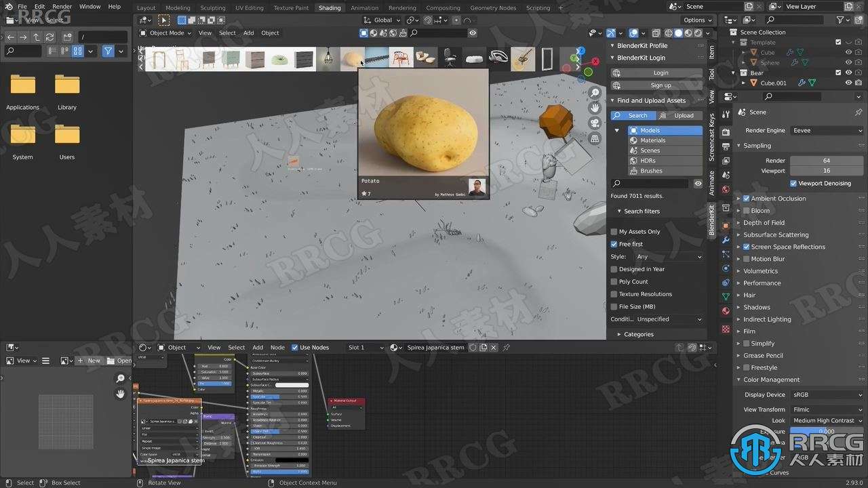Open the Render Engine Eevee dropdown

(x=827, y=130)
